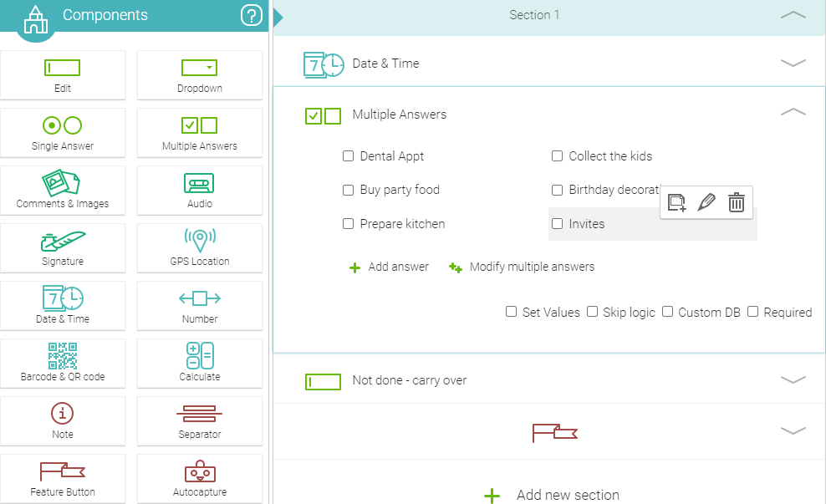Enable the Required checkbox
The height and width of the screenshot is (504, 826).
(752, 312)
